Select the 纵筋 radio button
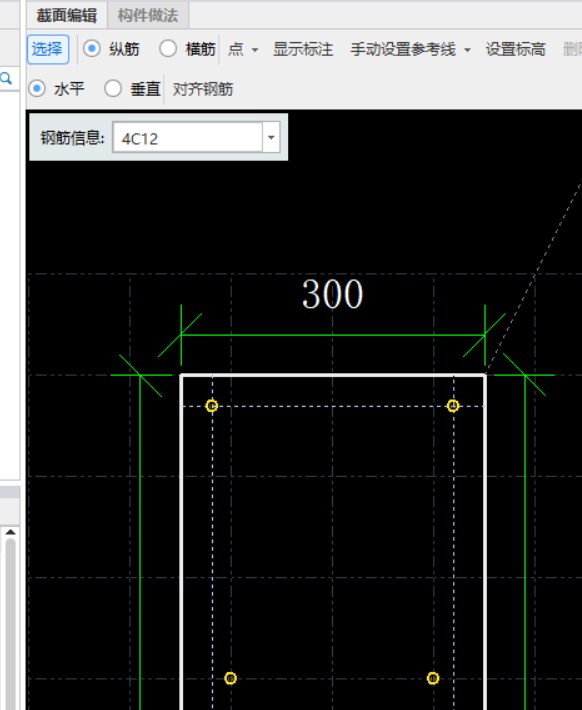 coord(92,48)
